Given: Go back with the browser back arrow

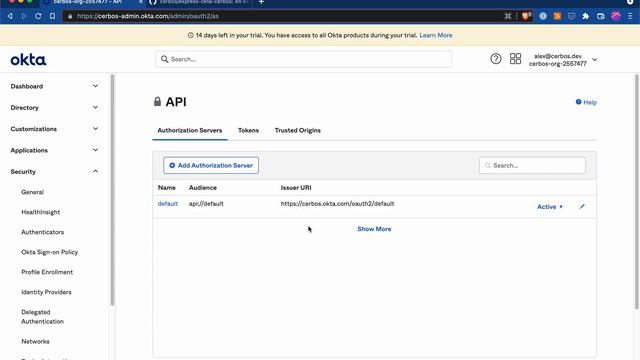Looking at the screenshot, I should (10, 16).
